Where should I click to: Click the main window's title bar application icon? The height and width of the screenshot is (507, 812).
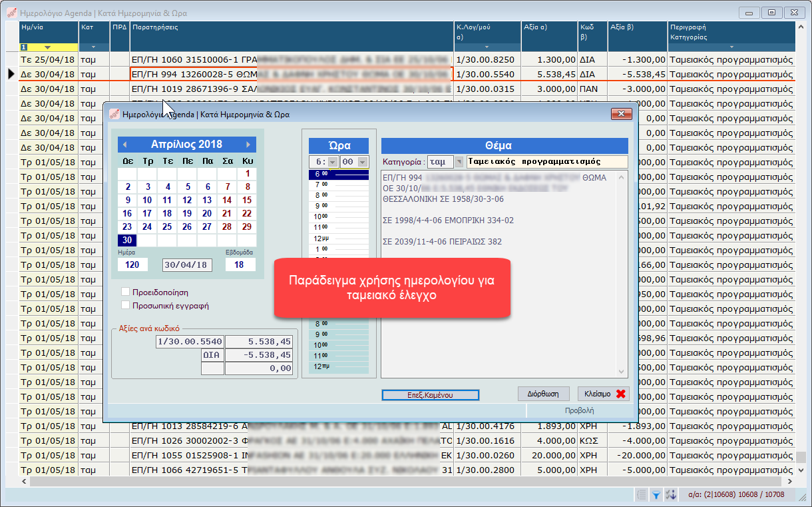pos(11,12)
